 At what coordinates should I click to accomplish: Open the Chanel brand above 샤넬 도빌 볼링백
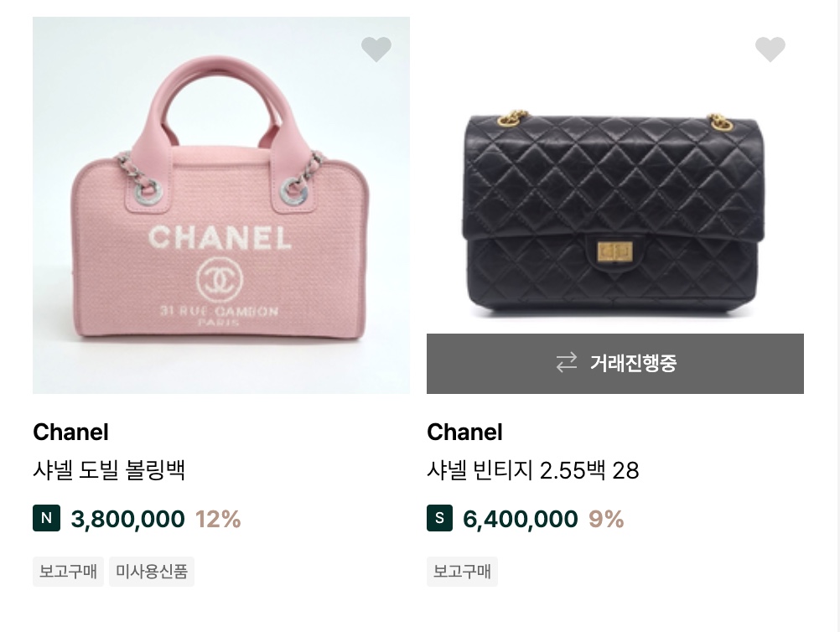tap(70, 432)
